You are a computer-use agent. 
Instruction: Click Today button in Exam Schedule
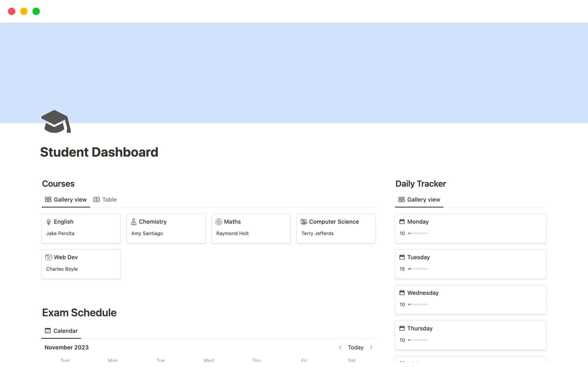pos(355,347)
